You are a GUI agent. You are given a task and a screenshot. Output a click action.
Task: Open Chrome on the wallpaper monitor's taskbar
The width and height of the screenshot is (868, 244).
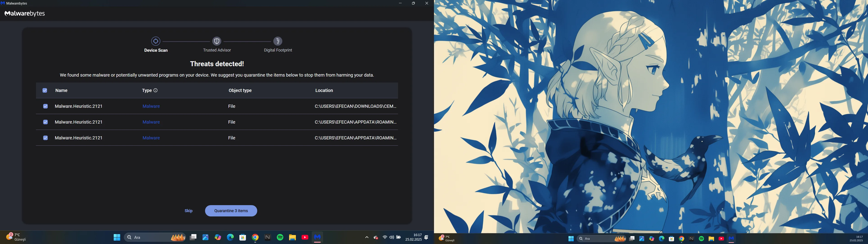coord(682,239)
